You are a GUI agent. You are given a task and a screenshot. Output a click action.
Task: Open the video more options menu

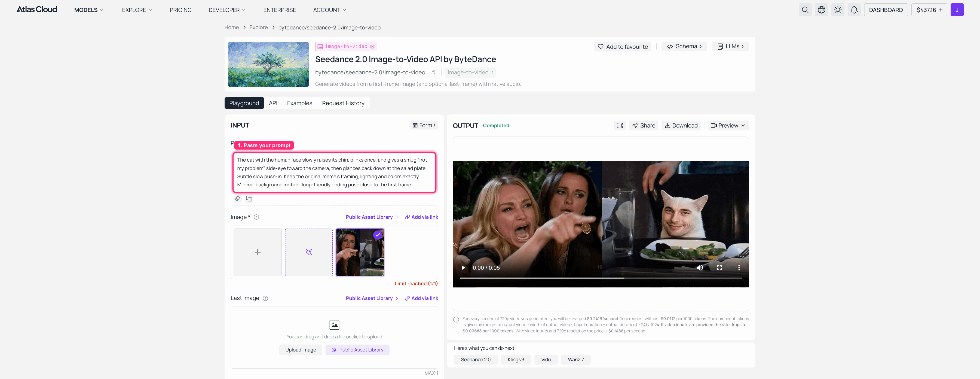coord(739,268)
